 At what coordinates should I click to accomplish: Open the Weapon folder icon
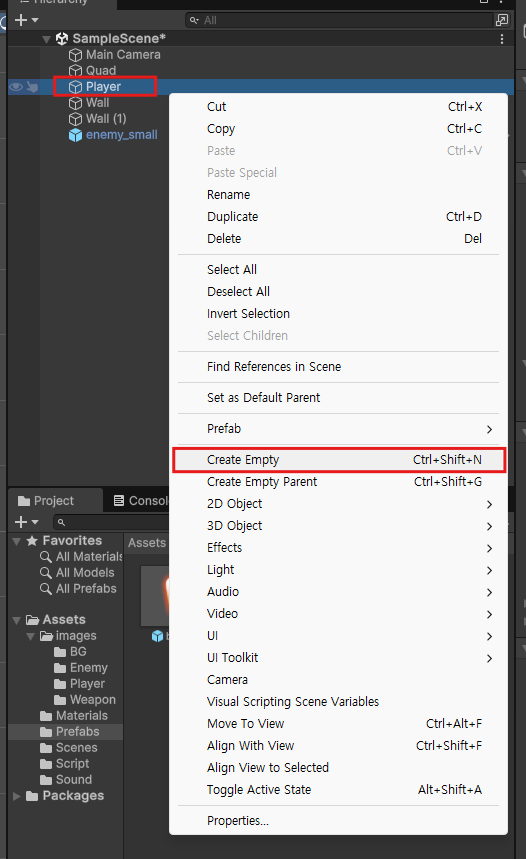pyautogui.click(x=60, y=700)
